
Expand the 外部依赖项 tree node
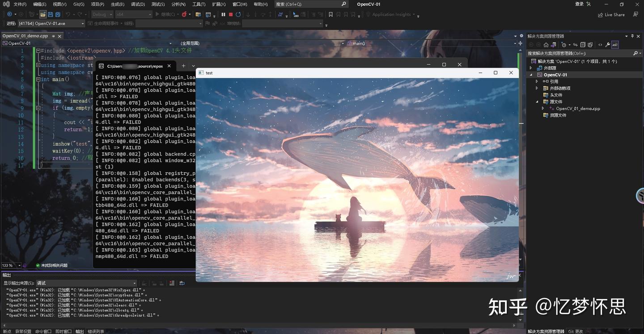click(x=537, y=88)
